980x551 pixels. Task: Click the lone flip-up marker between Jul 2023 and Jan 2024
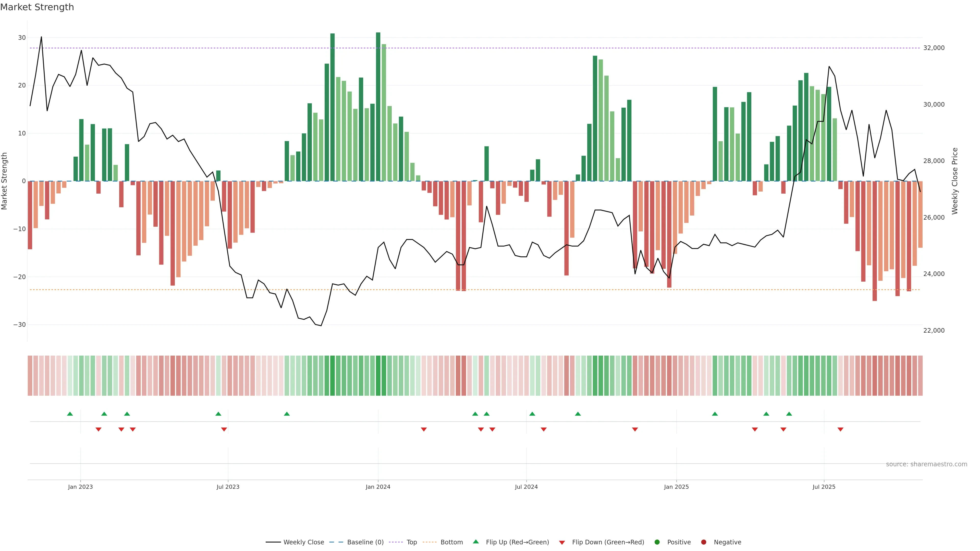pyautogui.click(x=287, y=414)
